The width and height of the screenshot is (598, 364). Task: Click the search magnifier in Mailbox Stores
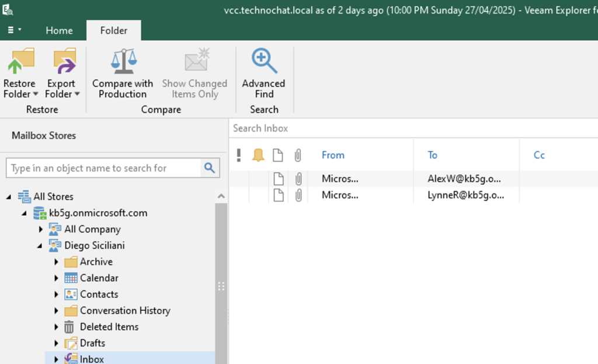coord(210,168)
